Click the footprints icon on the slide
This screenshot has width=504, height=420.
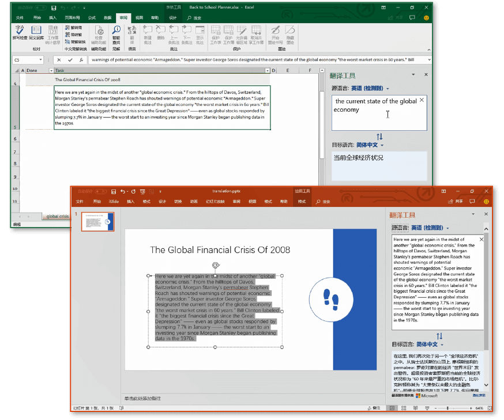[x=330, y=298]
